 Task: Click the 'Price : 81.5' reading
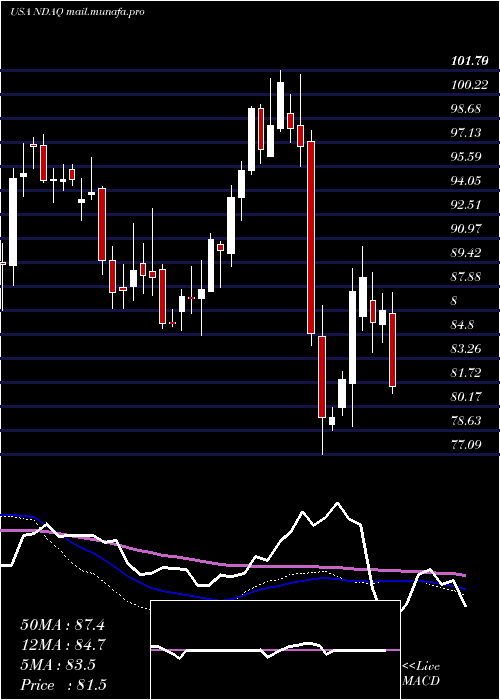pos(63,685)
